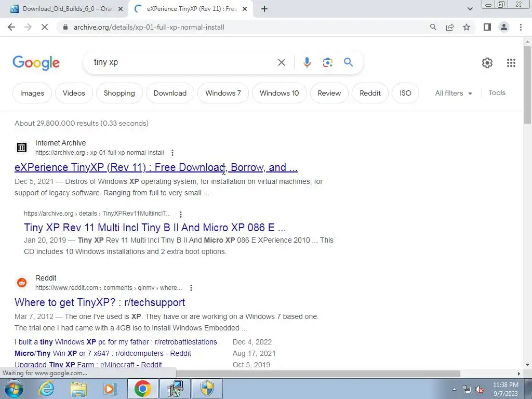Click the scroll down arrow

(x=527, y=365)
